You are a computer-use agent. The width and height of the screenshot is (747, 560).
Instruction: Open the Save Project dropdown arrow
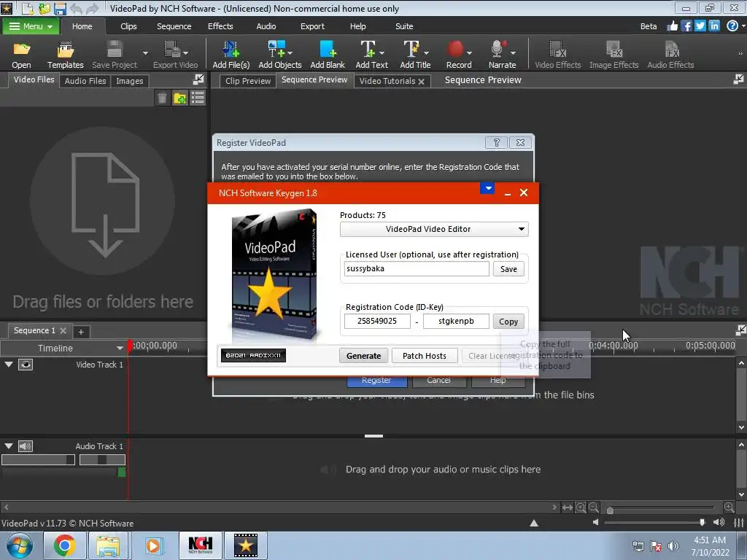click(x=145, y=52)
